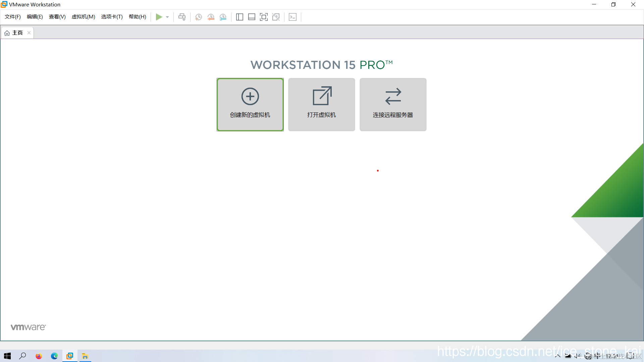Toggle the thumbnail bar icon

click(x=252, y=17)
